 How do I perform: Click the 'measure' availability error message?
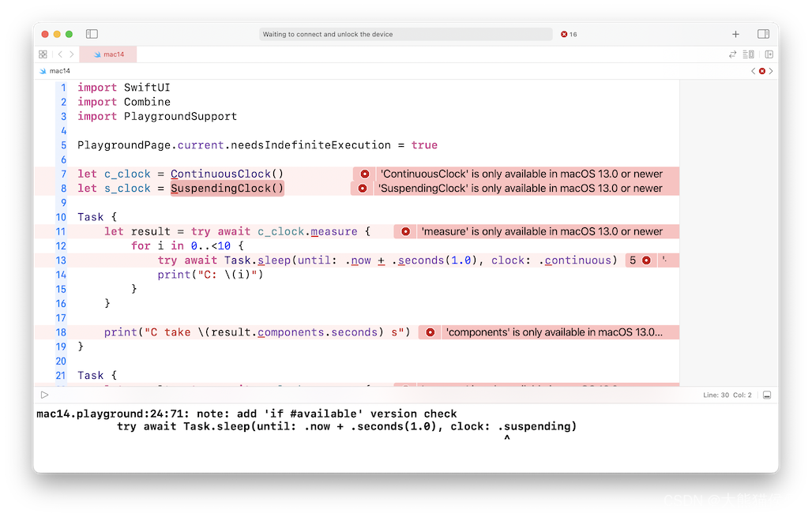542,232
